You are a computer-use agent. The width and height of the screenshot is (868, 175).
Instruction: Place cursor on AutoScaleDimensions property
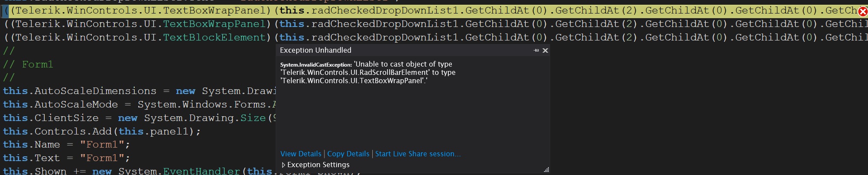[95, 91]
